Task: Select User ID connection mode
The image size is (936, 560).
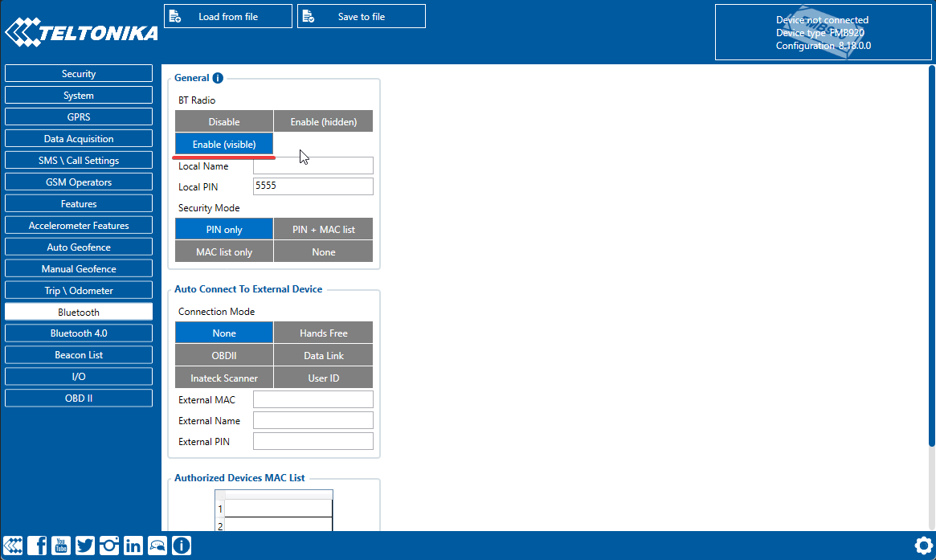Action: (x=324, y=378)
